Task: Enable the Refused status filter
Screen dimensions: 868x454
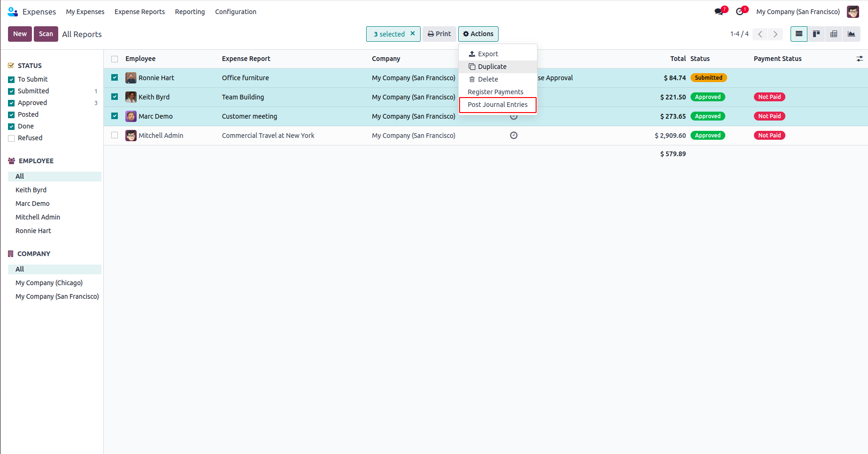Action: (x=11, y=138)
